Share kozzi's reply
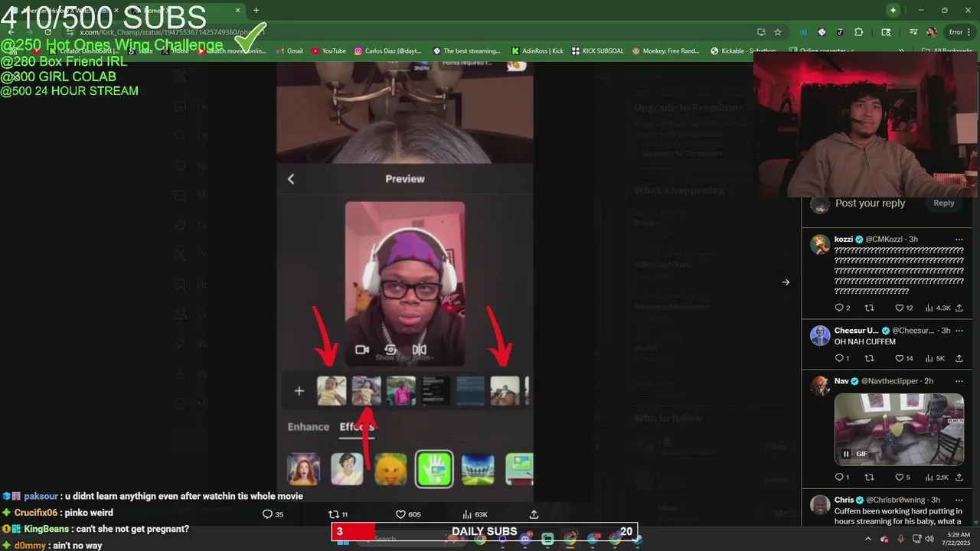Image resolution: width=980 pixels, height=551 pixels. click(959, 308)
